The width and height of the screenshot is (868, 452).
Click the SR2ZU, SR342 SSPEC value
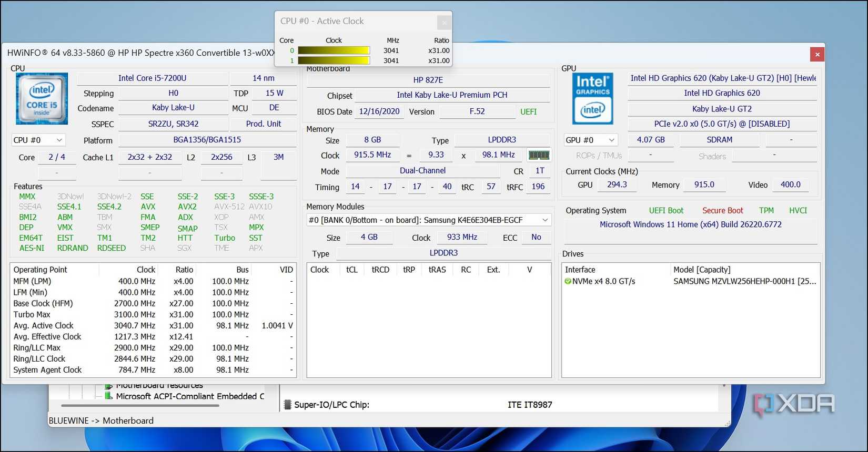coord(174,124)
